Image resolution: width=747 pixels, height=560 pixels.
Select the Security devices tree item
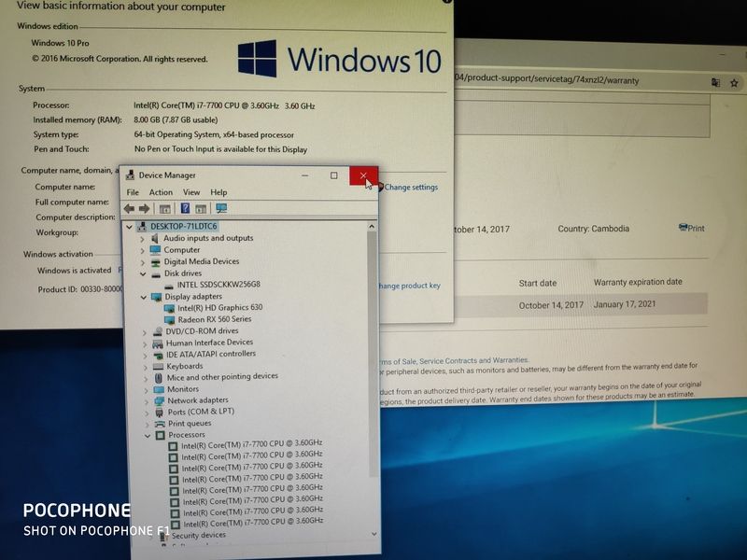pyautogui.click(x=199, y=535)
